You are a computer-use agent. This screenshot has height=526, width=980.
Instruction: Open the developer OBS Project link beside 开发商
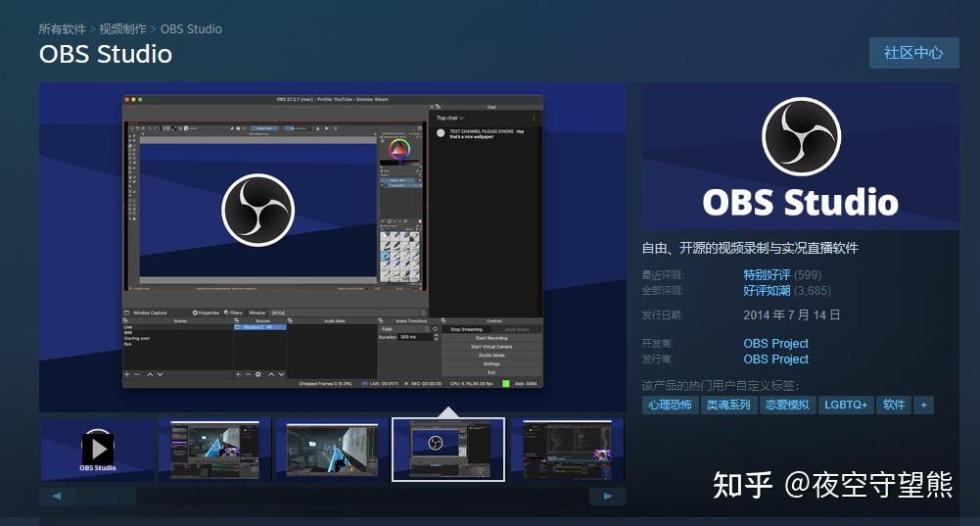775,344
